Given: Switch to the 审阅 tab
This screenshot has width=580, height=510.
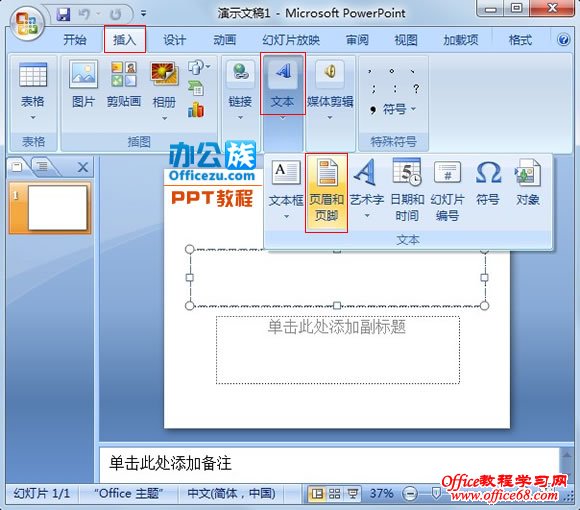Looking at the screenshot, I should [357, 40].
